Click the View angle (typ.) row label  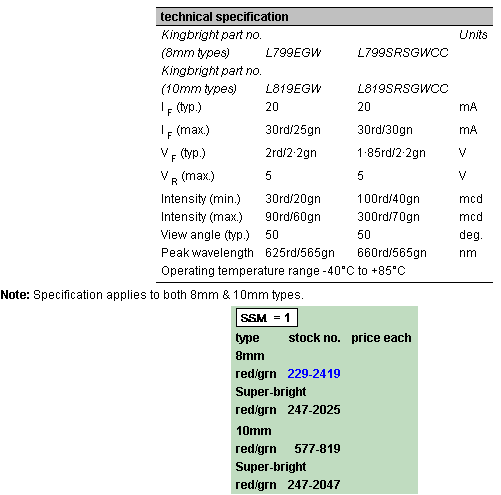pyautogui.click(x=205, y=235)
